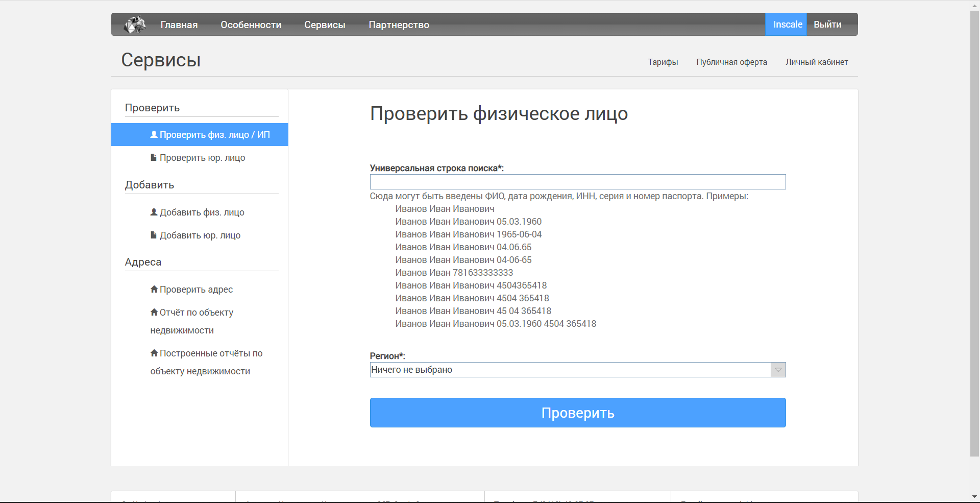Open Партнерство navigation item
The width and height of the screenshot is (980, 503).
point(399,25)
